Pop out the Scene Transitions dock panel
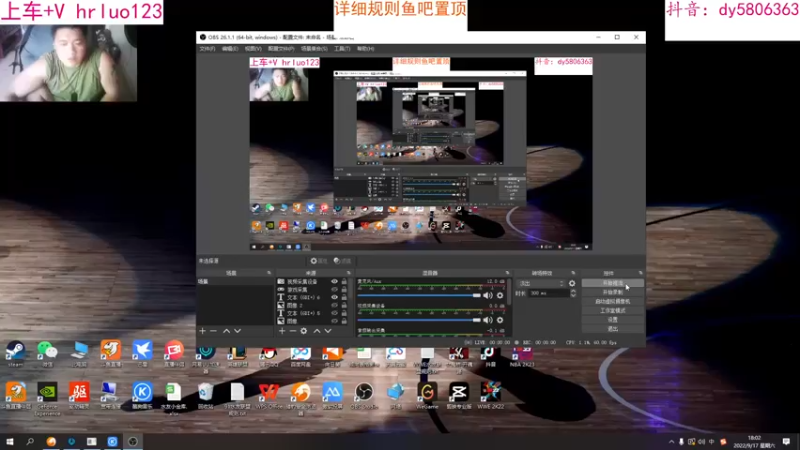 573,273
